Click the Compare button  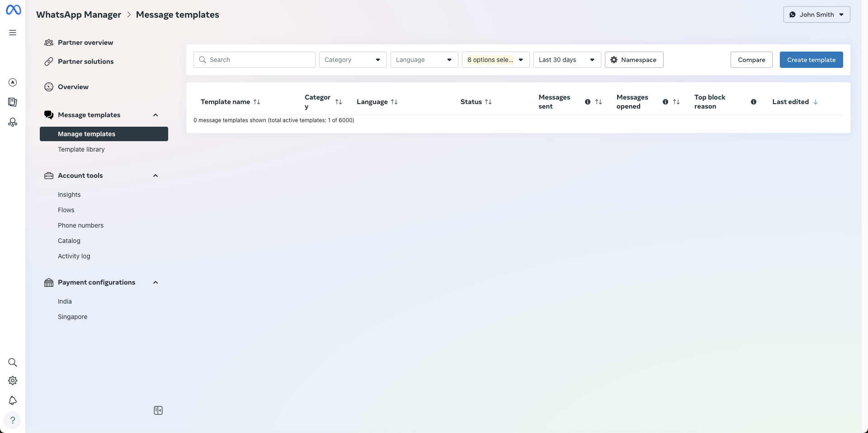coord(751,60)
